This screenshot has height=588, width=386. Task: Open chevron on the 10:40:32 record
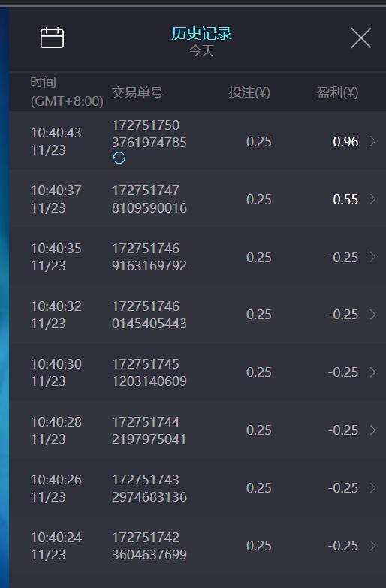click(x=373, y=315)
